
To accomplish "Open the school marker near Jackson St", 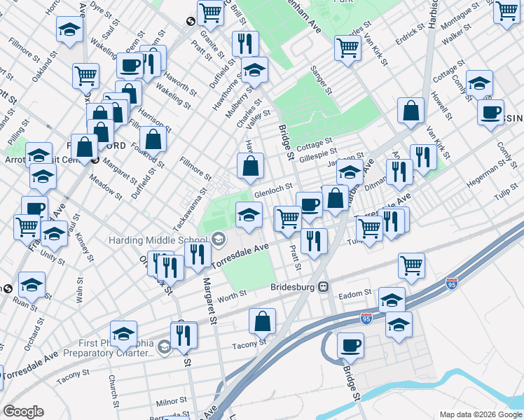I will pyautogui.click(x=350, y=174).
